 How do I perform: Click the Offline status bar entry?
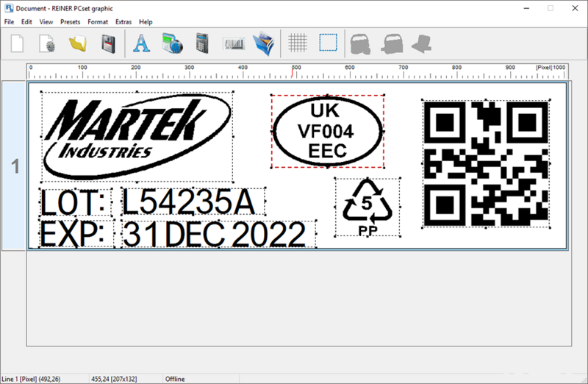click(175, 379)
